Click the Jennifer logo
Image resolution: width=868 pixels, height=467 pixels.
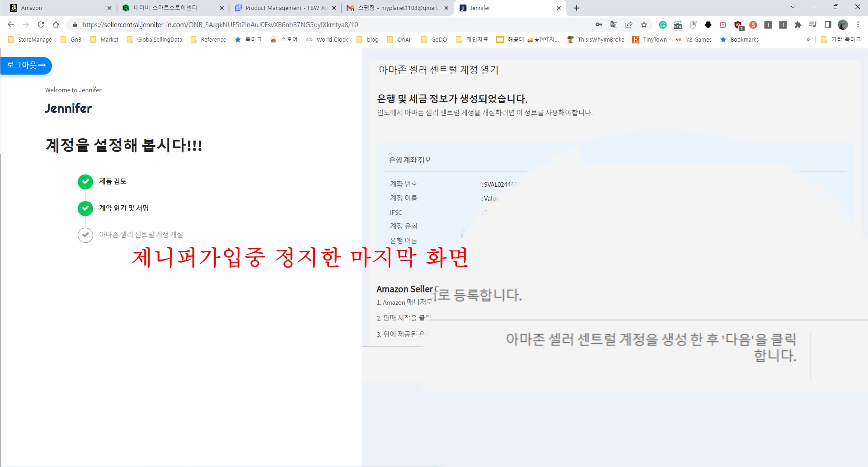coord(68,108)
